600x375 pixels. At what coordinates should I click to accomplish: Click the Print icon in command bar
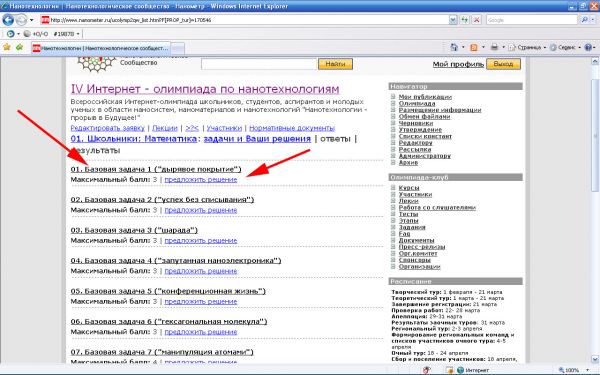tap(494, 47)
